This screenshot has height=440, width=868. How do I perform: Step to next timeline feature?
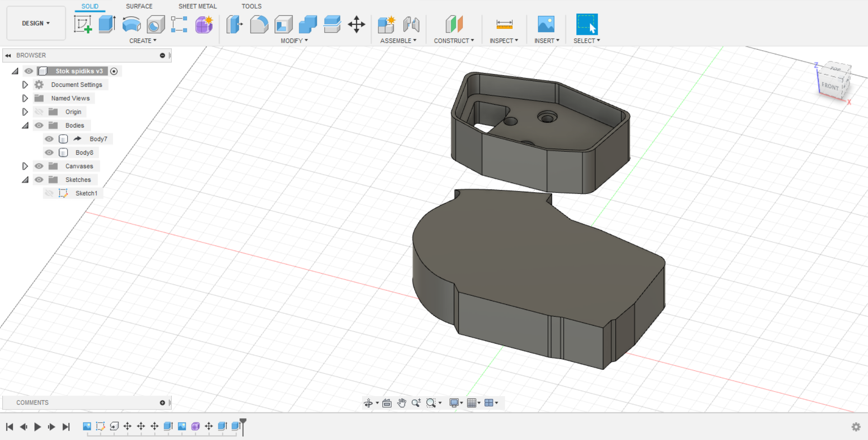point(52,426)
